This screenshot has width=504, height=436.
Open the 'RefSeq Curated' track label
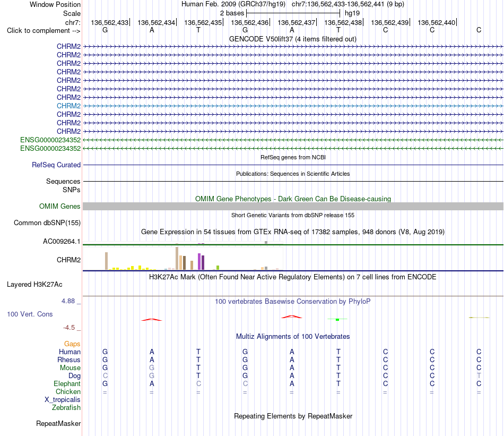pos(56,165)
